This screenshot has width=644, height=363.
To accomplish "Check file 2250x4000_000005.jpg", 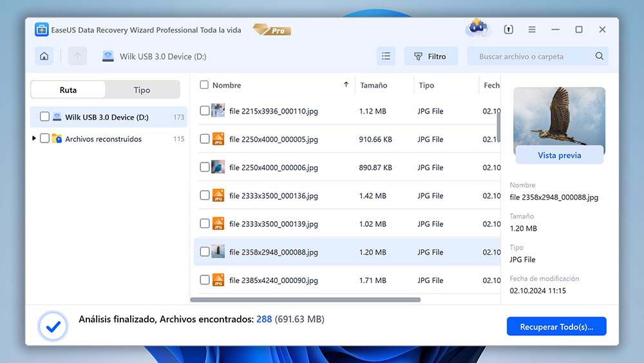I will point(205,139).
